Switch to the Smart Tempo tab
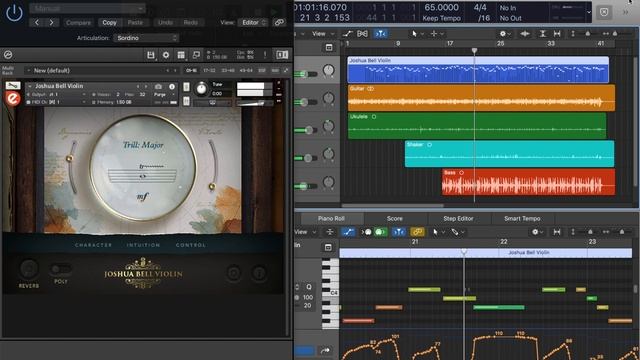The width and height of the screenshot is (640, 360). click(522, 218)
